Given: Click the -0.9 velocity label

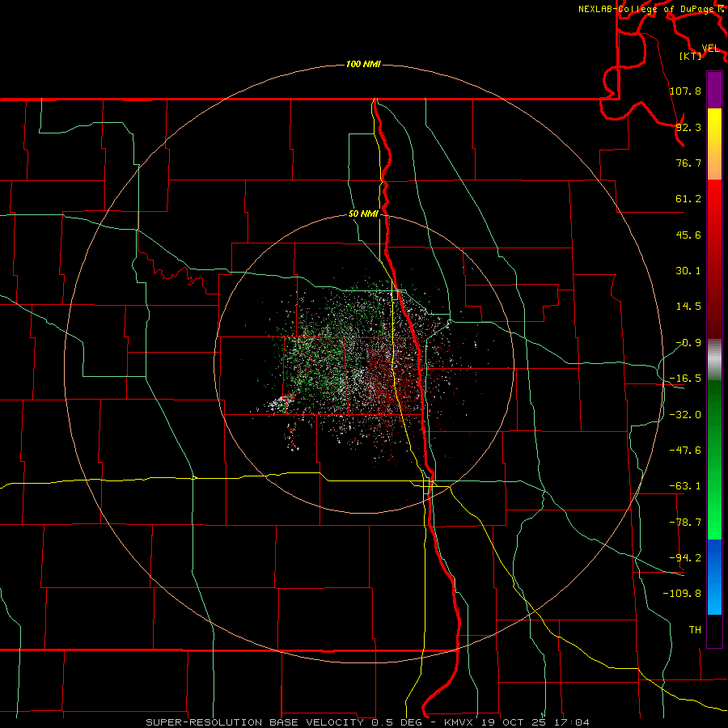Looking at the screenshot, I should pyautogui.click(x=688, y=343).
